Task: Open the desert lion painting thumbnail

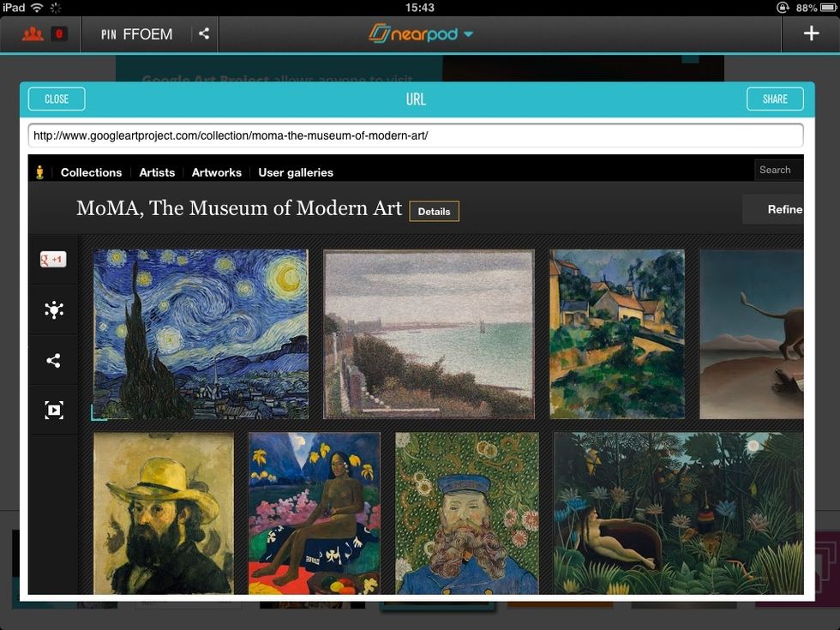Action: [752, 333]
